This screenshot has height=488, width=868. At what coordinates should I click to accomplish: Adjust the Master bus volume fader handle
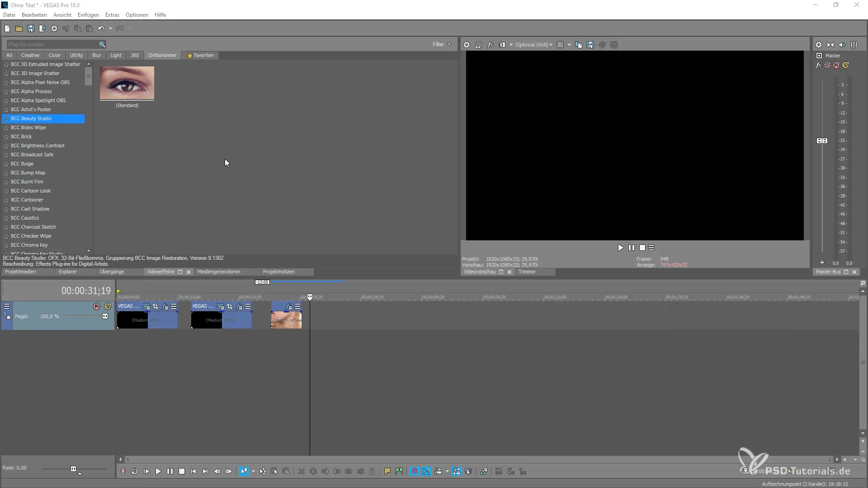coord(822,141)
